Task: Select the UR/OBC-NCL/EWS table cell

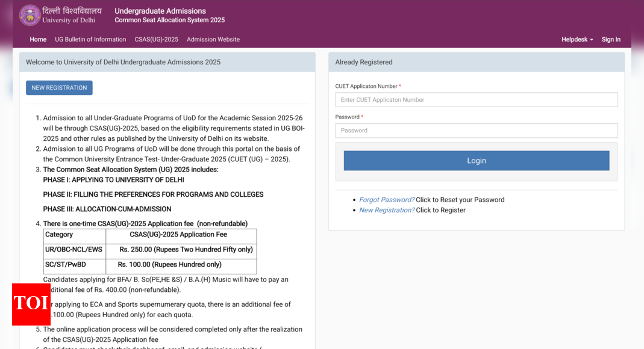Action: tap(74, 250)
